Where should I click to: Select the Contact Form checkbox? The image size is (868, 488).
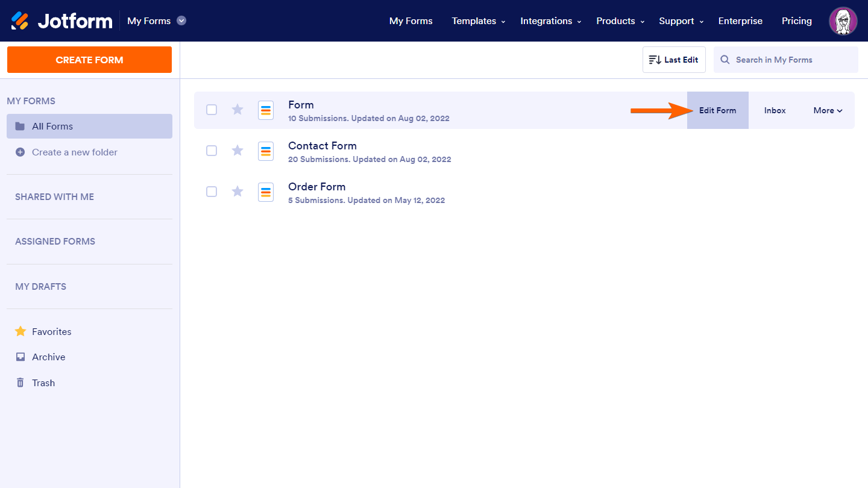pyautogui.click(x=212, y=151)
